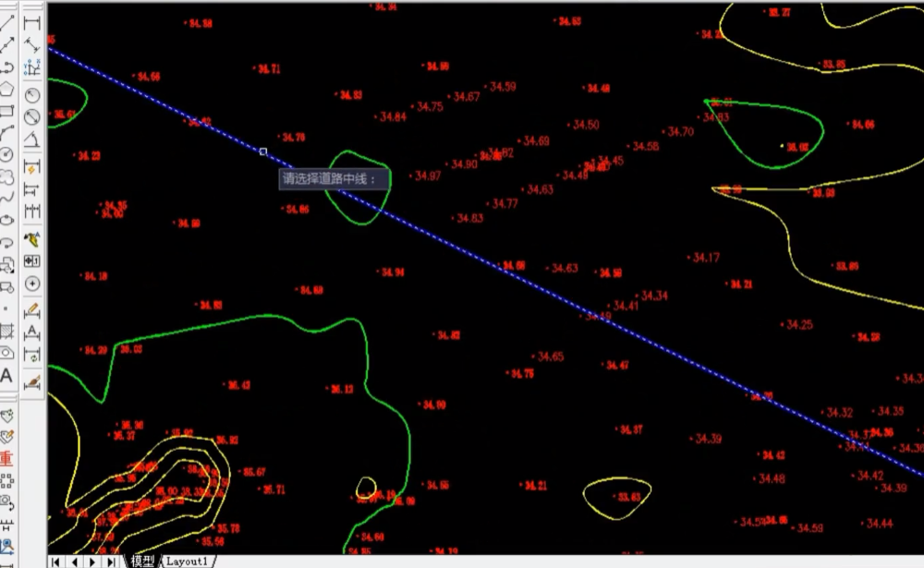Open the Center Mark tool
924x568 pixels.
click(x=32, y=284)
